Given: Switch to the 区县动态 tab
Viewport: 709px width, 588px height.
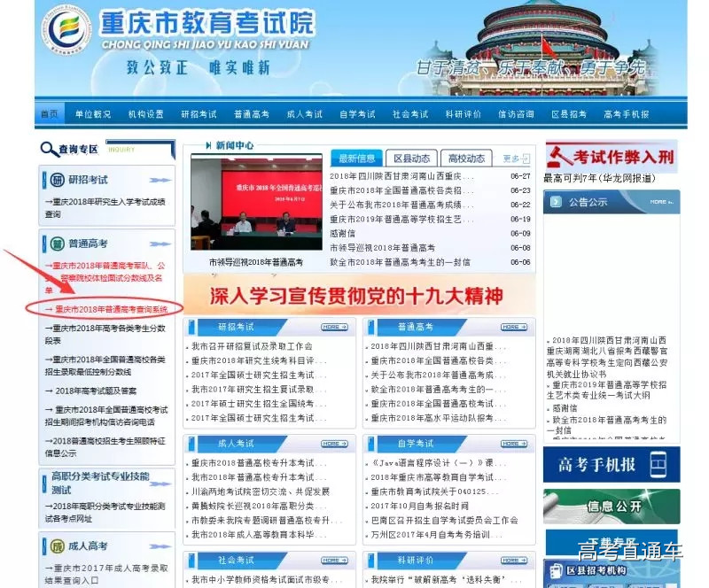Looking at the screenshot, I should (x=412, y=159).
